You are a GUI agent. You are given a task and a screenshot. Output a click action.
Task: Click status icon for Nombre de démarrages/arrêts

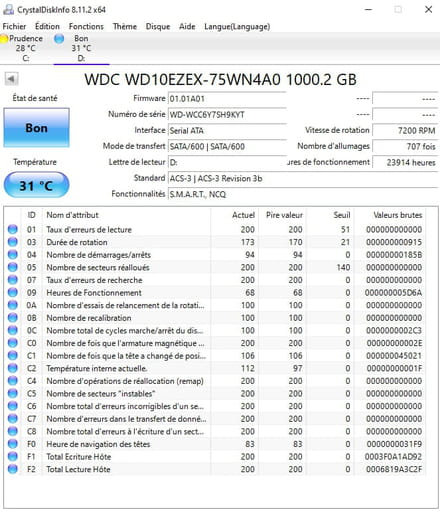pos(12,255)
